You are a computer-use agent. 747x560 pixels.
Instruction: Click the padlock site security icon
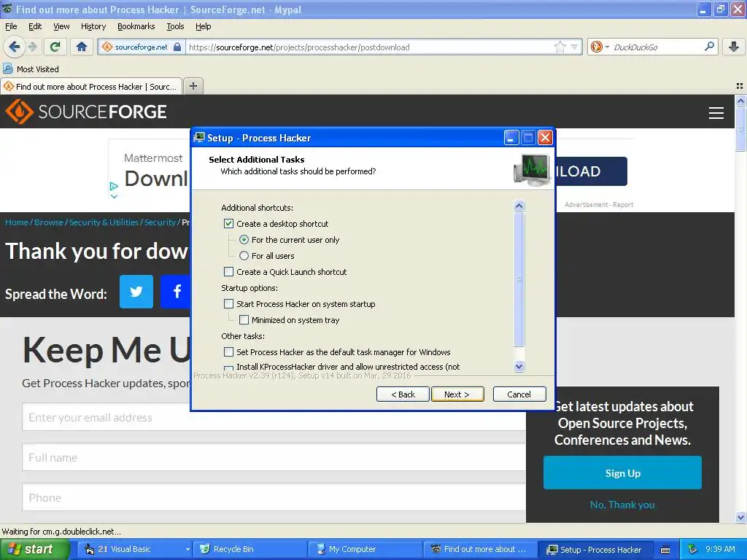coord(177,47)
